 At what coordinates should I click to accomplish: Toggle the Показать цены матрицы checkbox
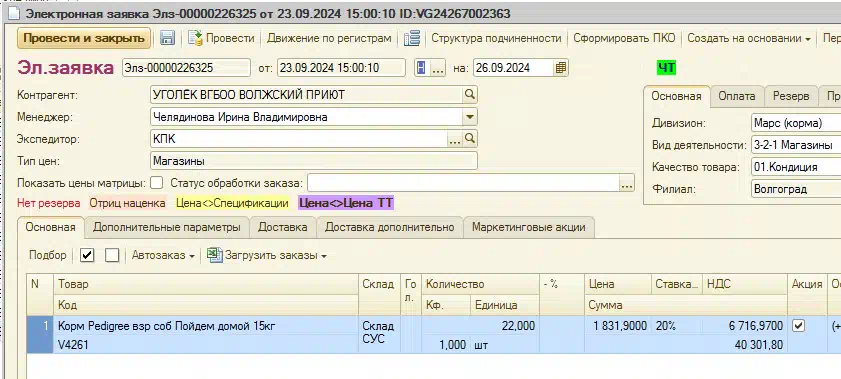pos(156,183)
